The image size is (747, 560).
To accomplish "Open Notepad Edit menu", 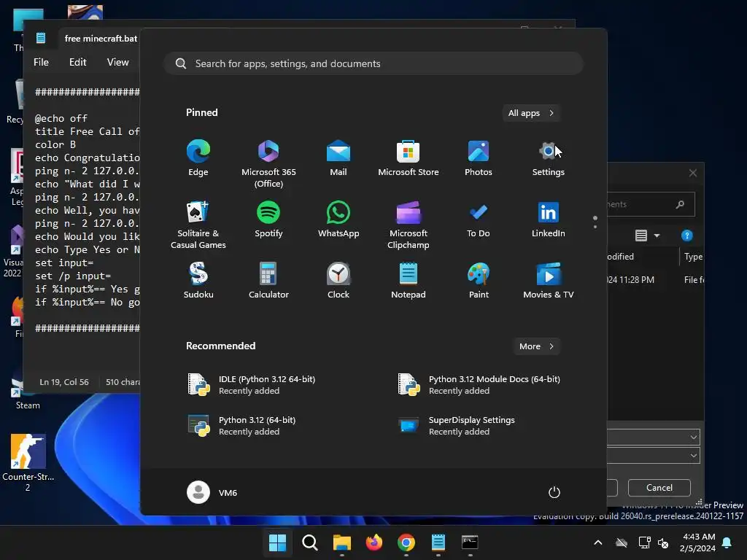I will [x=77, y=63].
